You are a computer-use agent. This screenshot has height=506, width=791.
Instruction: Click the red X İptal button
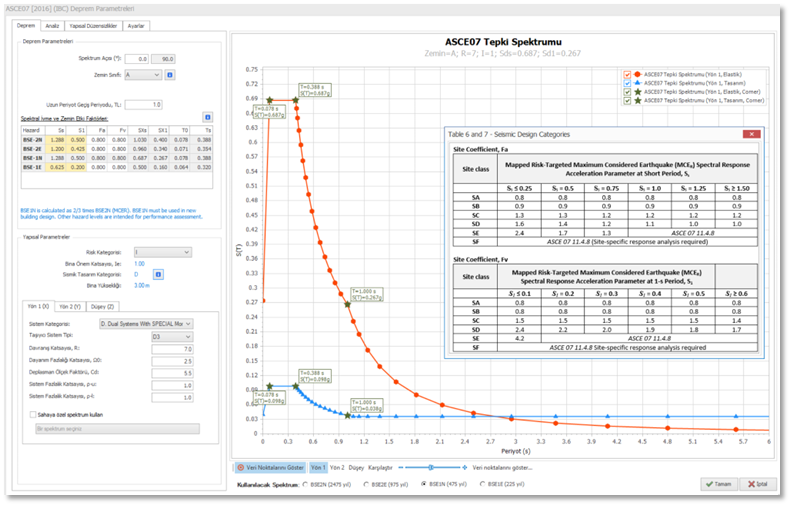pos(760,483)
